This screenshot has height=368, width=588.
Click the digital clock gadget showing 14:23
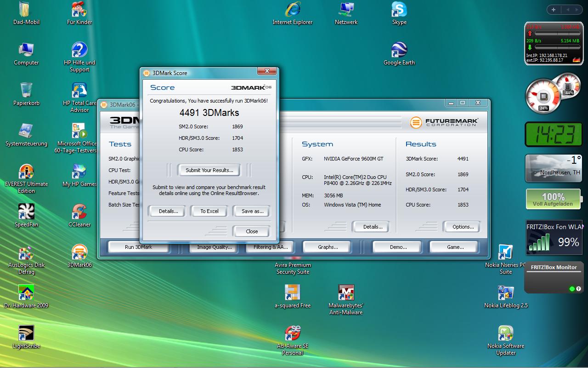point(554,135)
